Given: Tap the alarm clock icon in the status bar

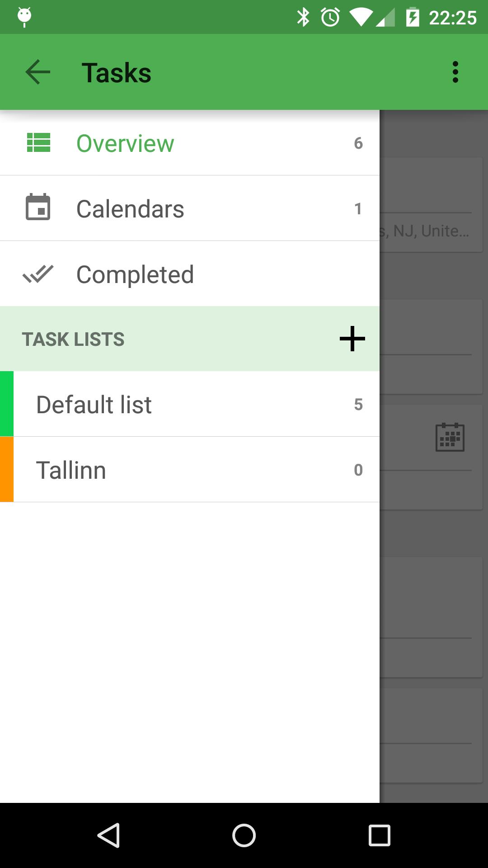Looking at the screenshot, I should pyautogui.click(x=330, y=17).
